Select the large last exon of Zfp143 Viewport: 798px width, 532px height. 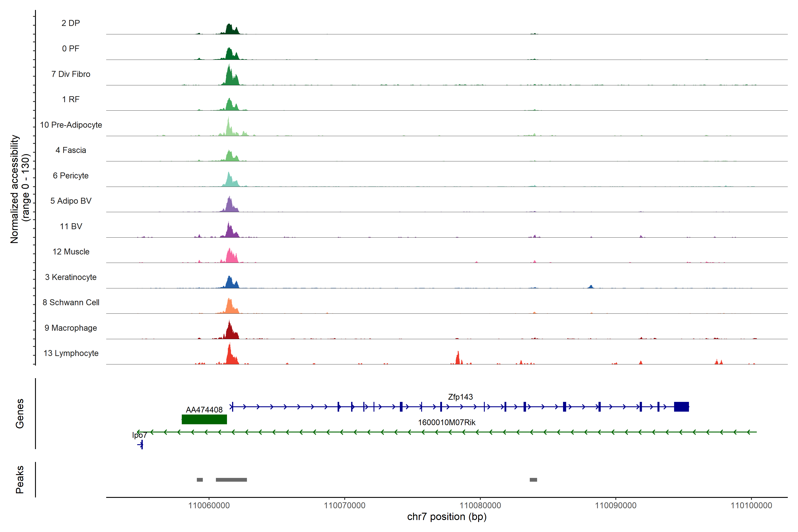click(681, 407)
